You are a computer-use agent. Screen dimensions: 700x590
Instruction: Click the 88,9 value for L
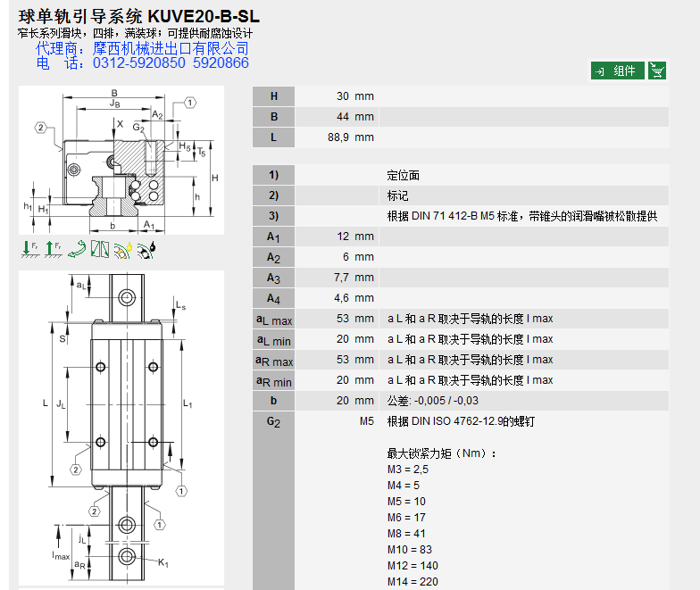[x=340, y=137]
